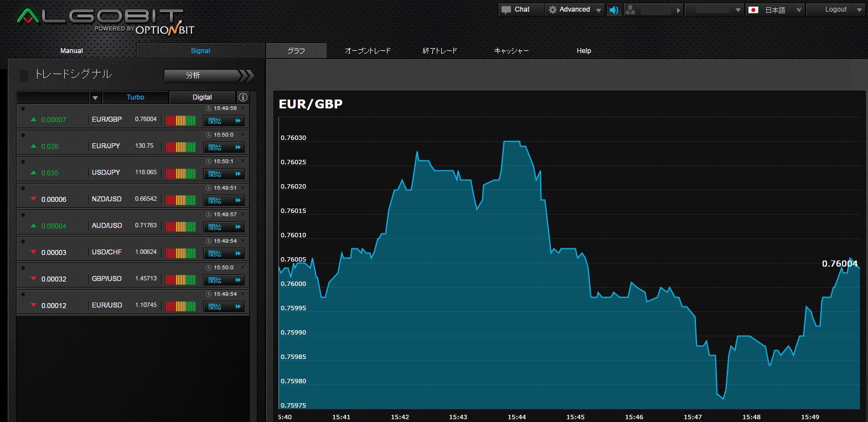Click the 0.76004 price label on chart

(840, 264)
